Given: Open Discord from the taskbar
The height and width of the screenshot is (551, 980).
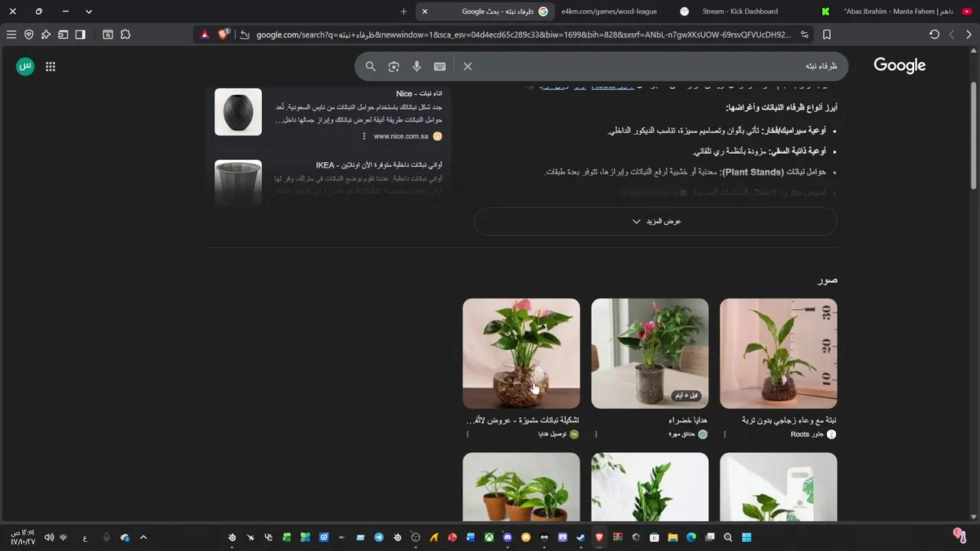Looking at the screenshot, I should coord(508,537).
